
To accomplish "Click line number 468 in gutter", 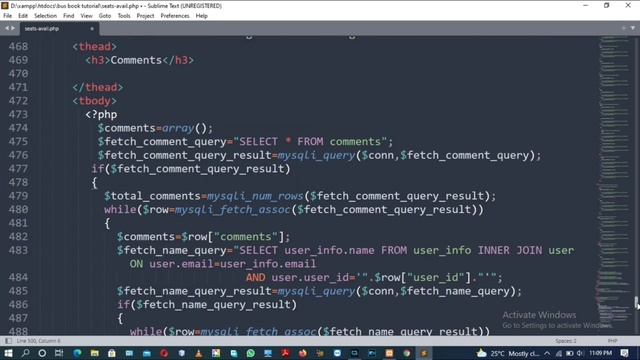I will [18, 47].
